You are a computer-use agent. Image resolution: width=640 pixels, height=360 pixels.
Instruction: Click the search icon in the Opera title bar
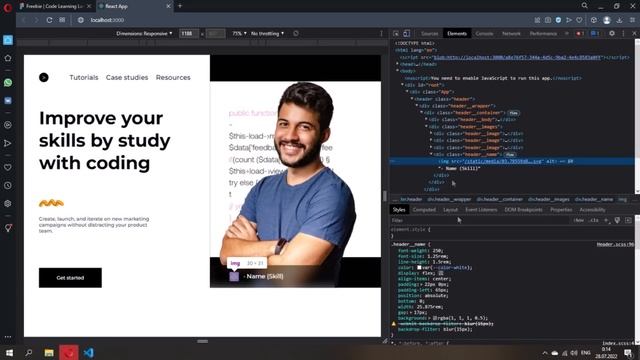(x=584, y=6)
